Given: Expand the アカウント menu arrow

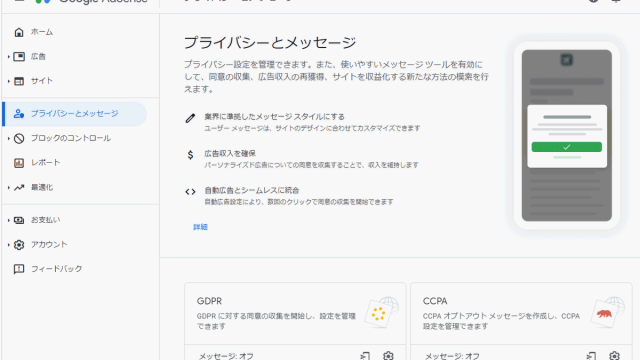Looking at the screenshot, I should (x=9, y=244).
